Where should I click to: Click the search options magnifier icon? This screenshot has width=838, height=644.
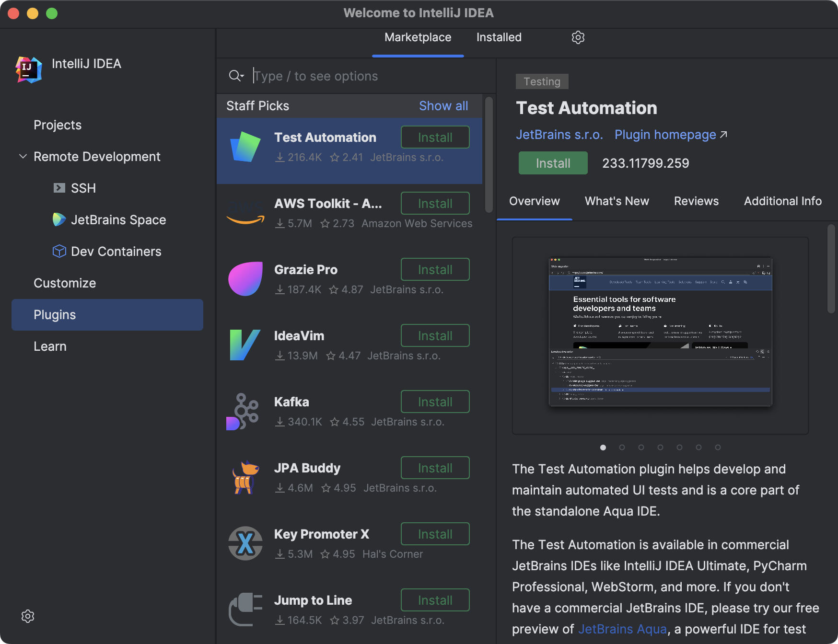click(x=236, y=76)
